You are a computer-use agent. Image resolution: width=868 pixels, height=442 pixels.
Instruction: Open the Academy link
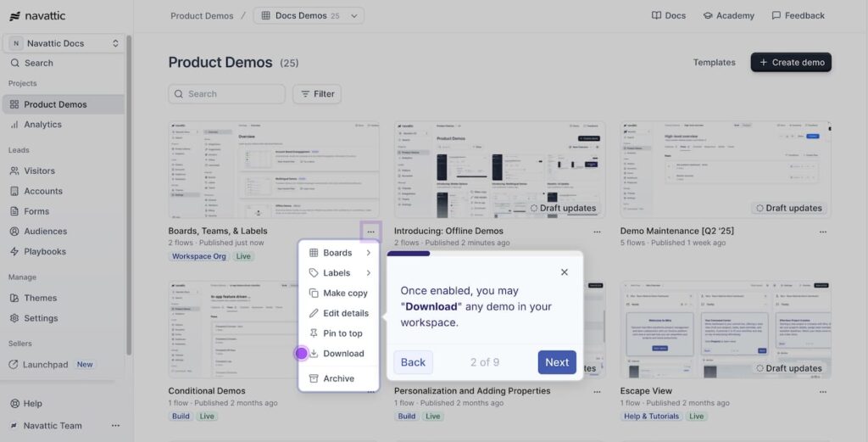[x=728, y=15]
